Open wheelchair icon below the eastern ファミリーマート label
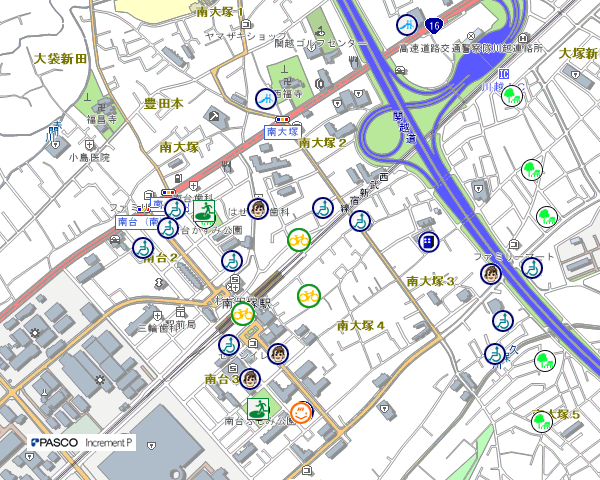The width and height of the screenshot is (600, 480). (x=532, y=268)
